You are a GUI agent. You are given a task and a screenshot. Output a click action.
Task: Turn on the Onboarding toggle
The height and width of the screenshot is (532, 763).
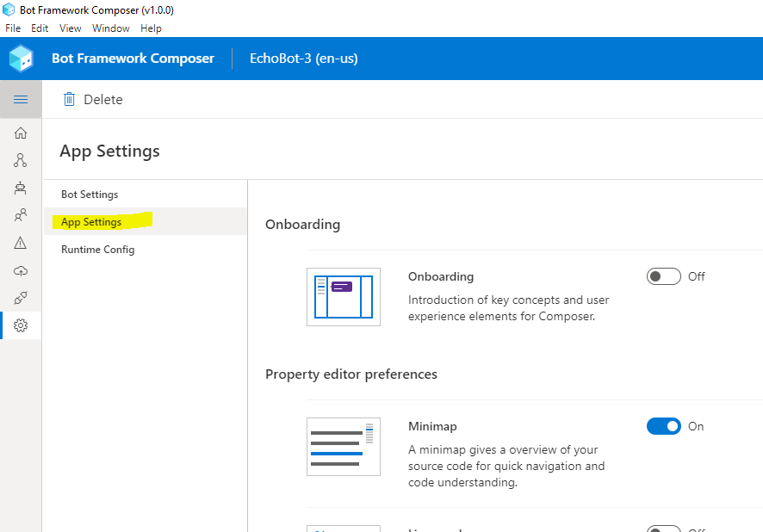point(663,276)
